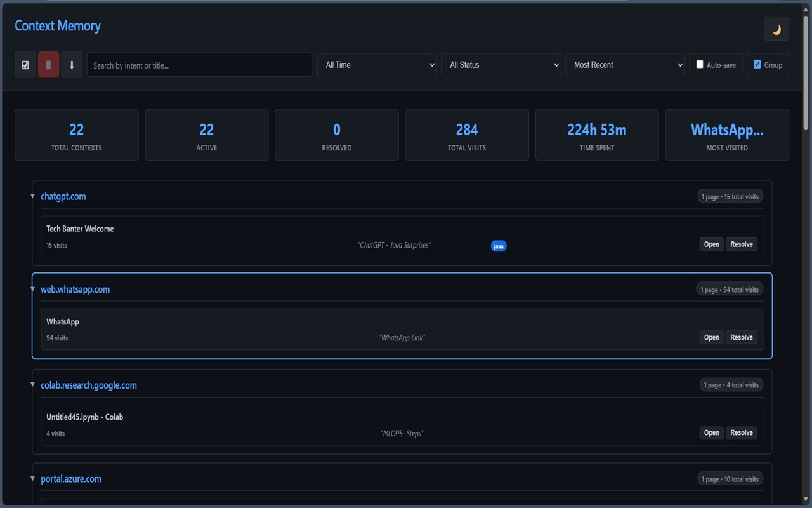Click the Active stat card
This screenshot has height=508, width=812.
[x=207, y=135]
